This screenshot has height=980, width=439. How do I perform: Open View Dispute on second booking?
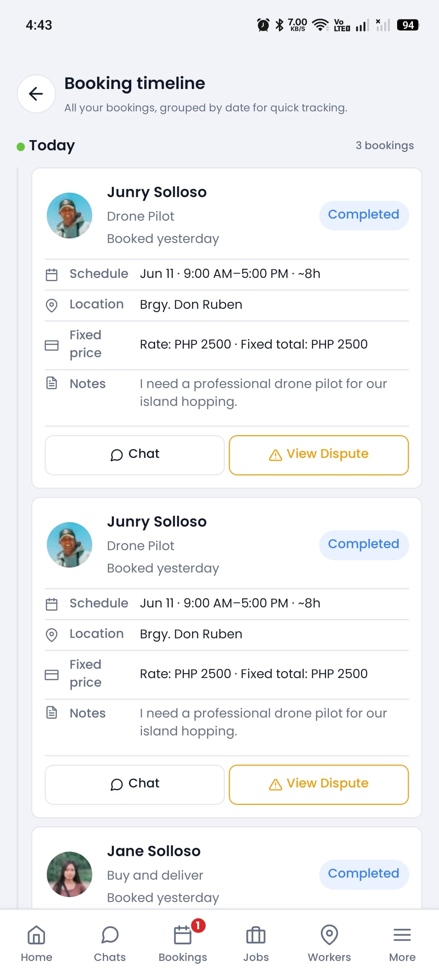point(319,785)
